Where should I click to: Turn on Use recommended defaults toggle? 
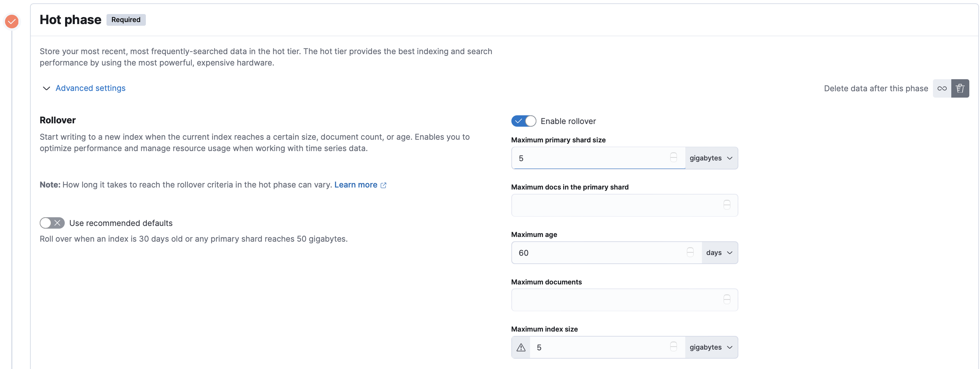[x=52, y=223]
